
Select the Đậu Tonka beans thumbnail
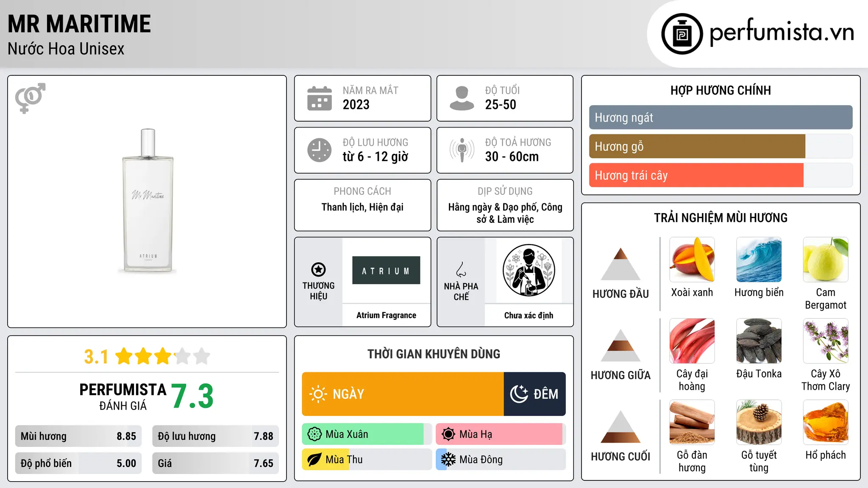click(x=759, y=341)
